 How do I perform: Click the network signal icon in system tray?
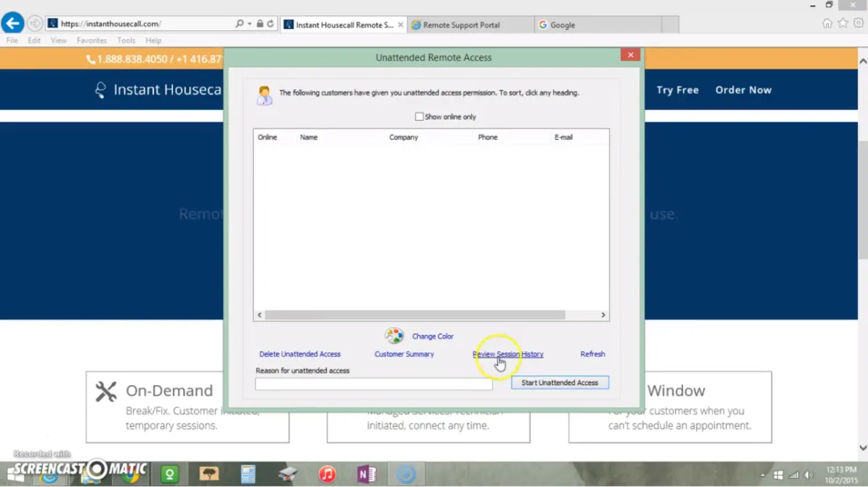(793, 475)
